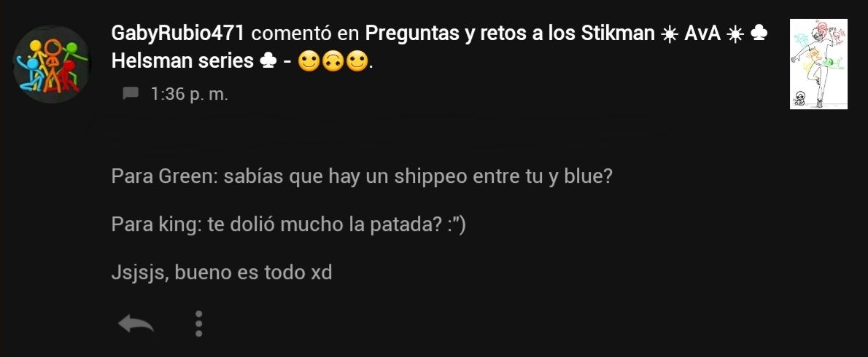Click the comment speech bubble icon
The width and height of the screenshot is (868, 357).
click(130, 93)
